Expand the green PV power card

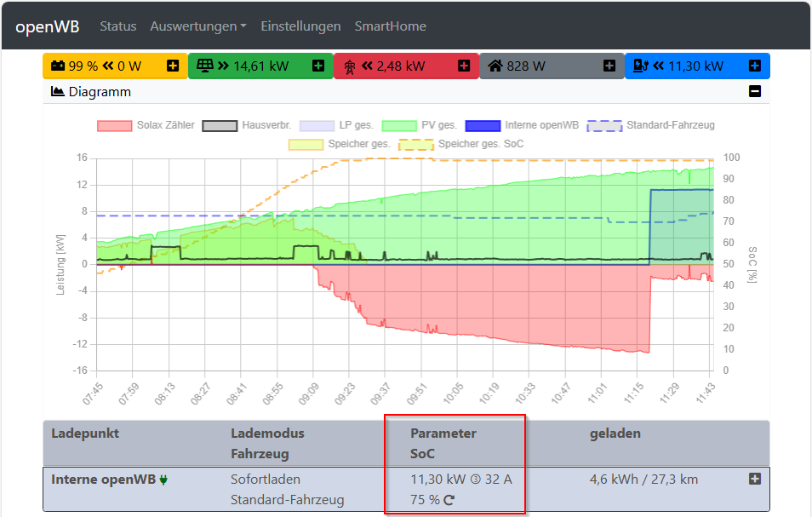click(318, 66)
